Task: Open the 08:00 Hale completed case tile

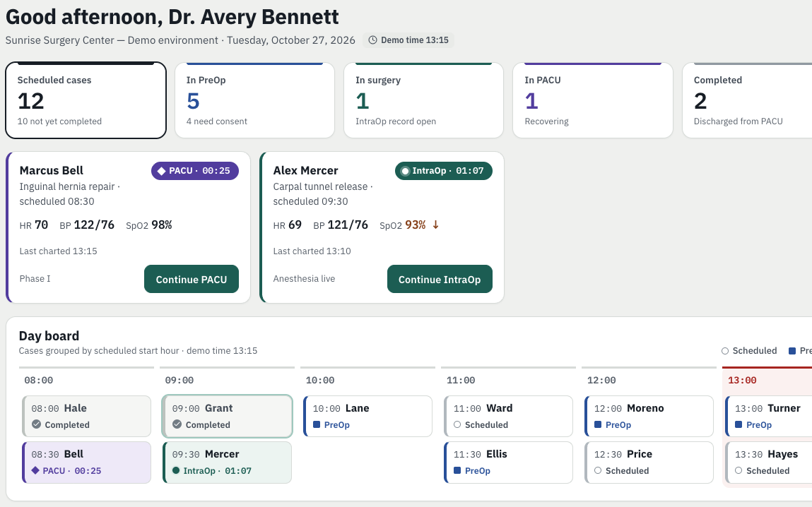Action: tap(86, 417)
